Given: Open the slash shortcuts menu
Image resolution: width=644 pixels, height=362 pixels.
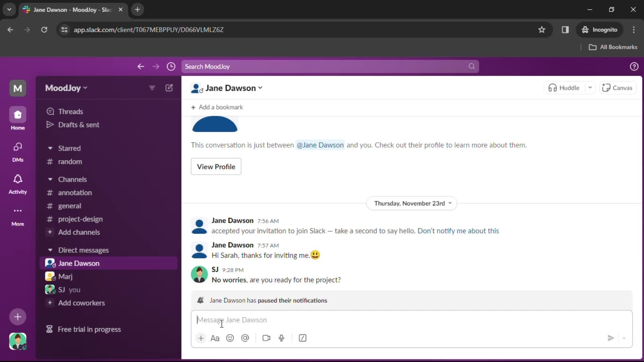Looking at the screenshot, I should (303, 338).
